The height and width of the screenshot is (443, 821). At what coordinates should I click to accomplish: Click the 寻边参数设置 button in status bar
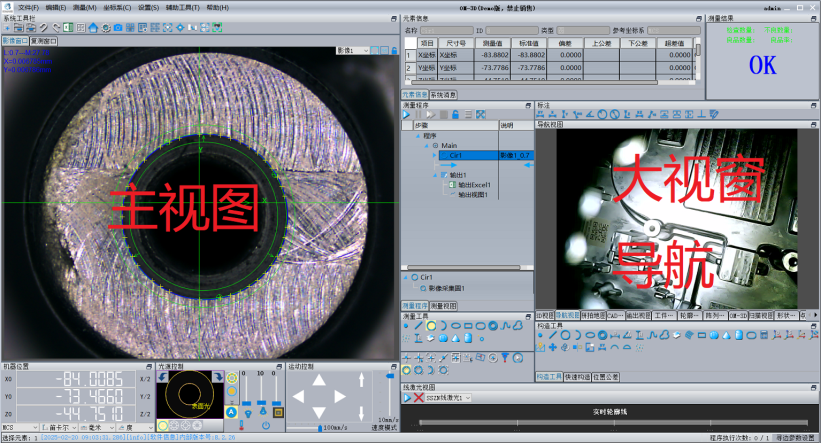point(796,438)
